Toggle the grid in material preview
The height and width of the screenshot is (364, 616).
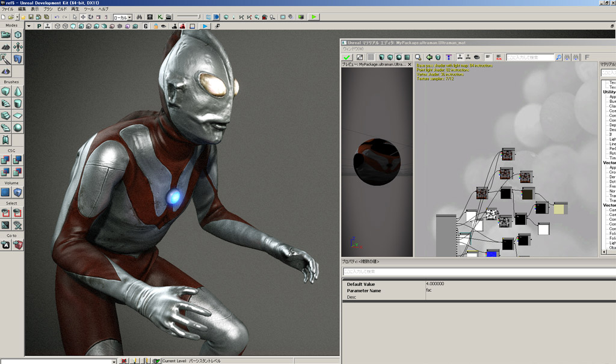(371, 57)
